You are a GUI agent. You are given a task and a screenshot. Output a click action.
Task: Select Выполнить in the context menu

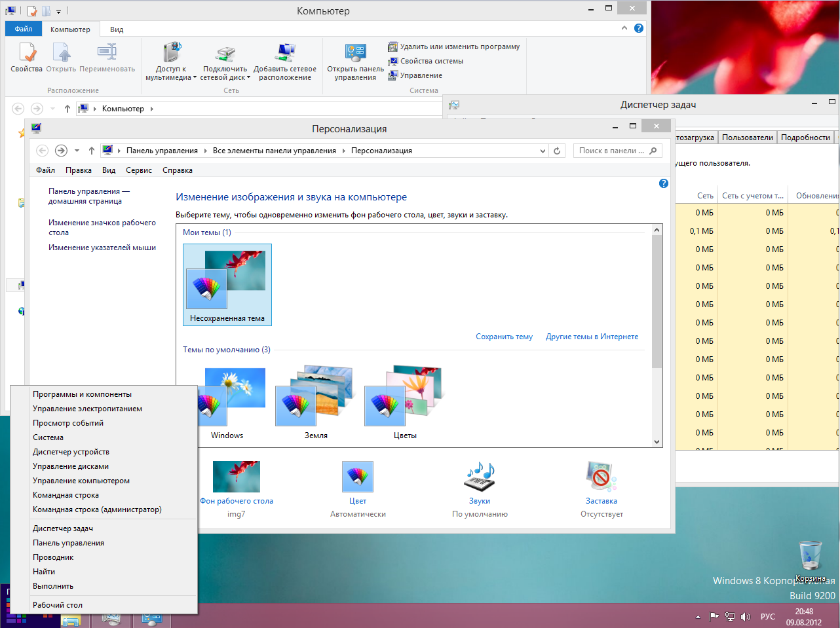coord(104,586)
